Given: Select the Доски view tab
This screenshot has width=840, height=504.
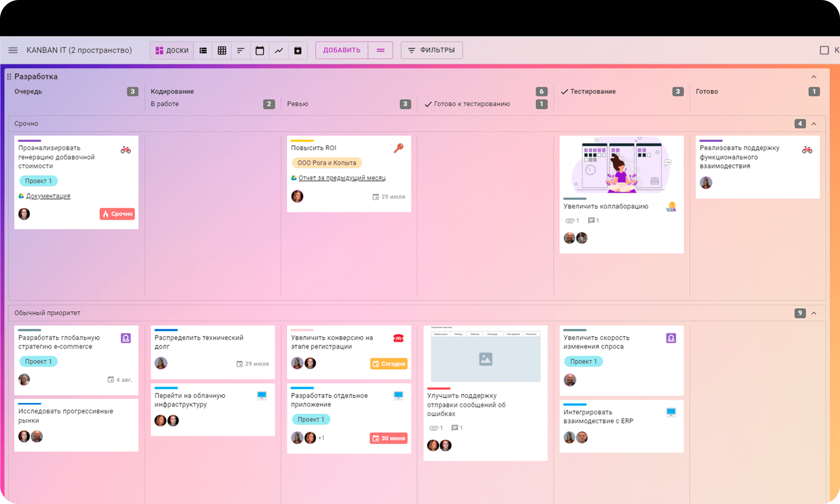Looking at the screenshot, I should click(172, 50).
